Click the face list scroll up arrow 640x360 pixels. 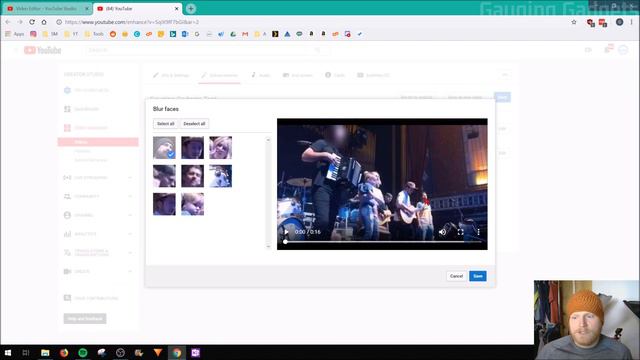click(x=268, y=140)
